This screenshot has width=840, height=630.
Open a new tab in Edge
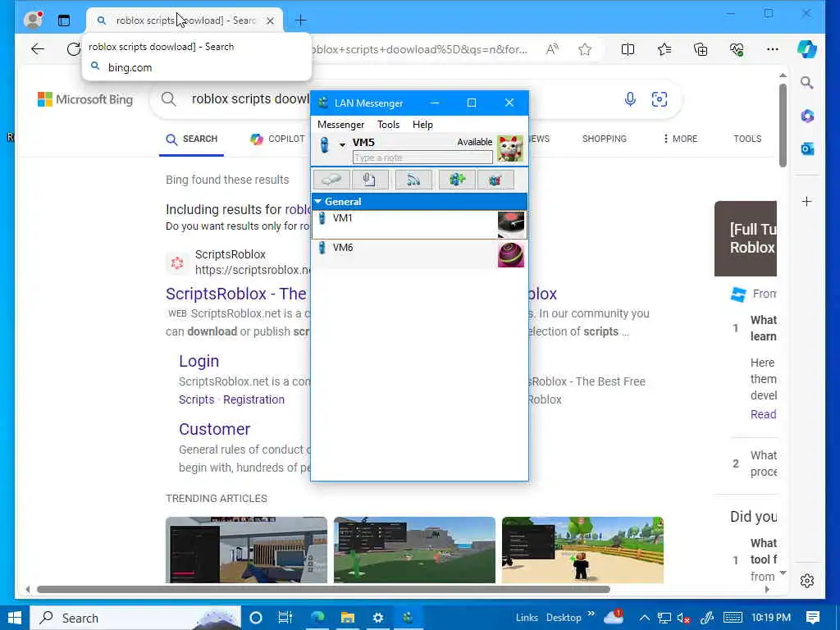[x=300, y=21]
